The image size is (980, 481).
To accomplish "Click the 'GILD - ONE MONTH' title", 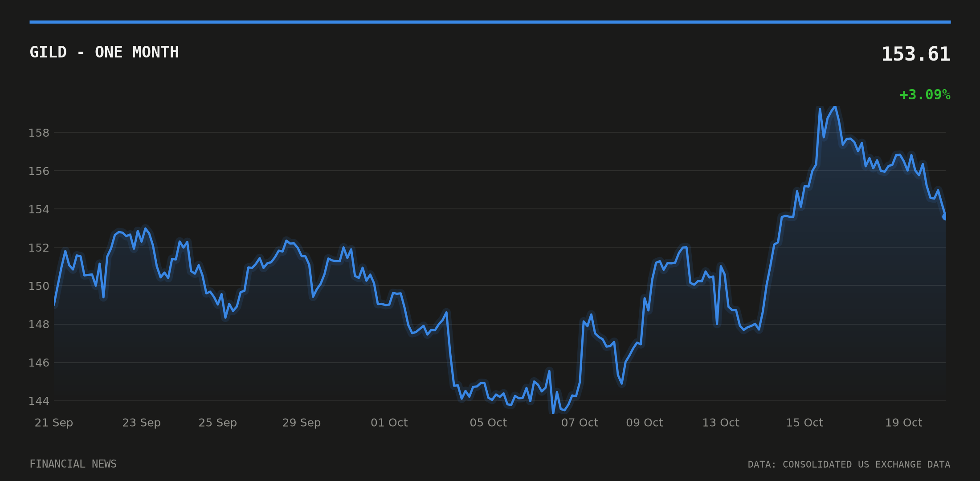I will pos(104,52).
